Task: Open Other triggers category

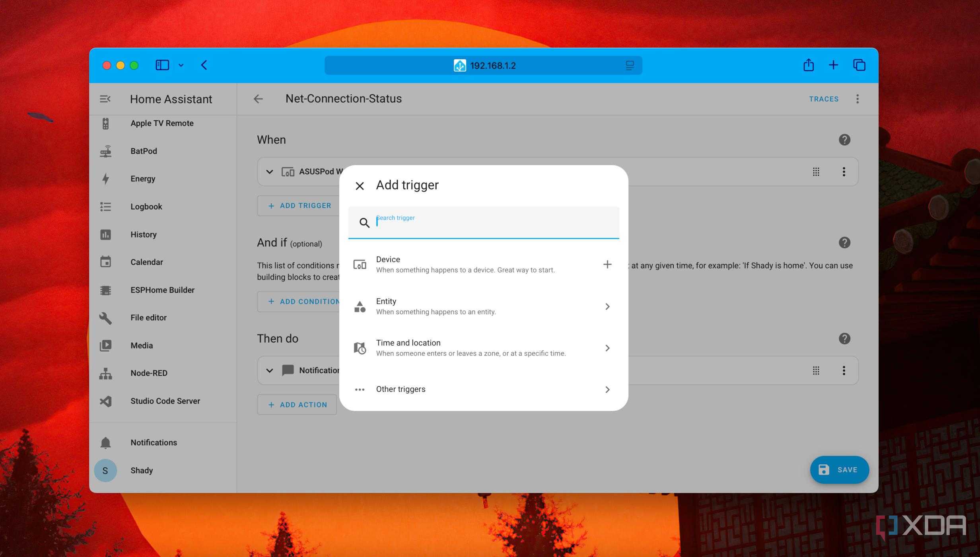Action: coord(484,390)
